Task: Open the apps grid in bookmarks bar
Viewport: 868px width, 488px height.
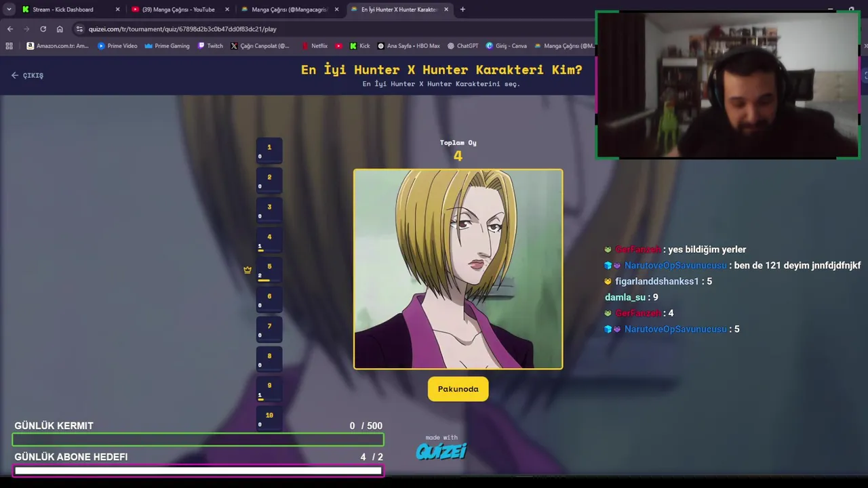Action: (x=9, y=46)
